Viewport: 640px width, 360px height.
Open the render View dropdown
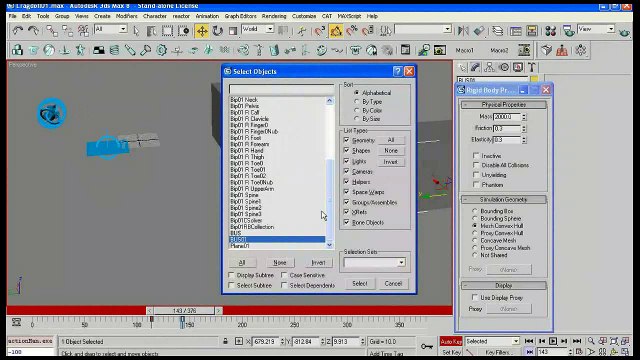(611, 29)
